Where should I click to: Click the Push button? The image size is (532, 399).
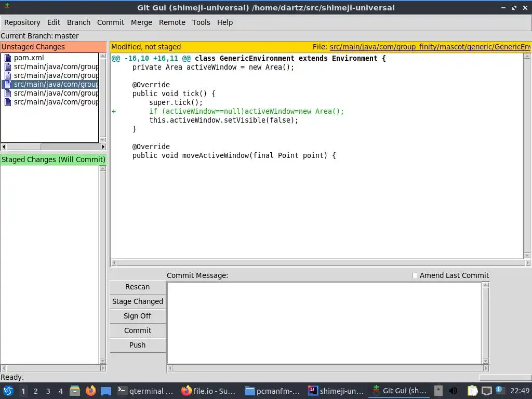click(137, 345)
